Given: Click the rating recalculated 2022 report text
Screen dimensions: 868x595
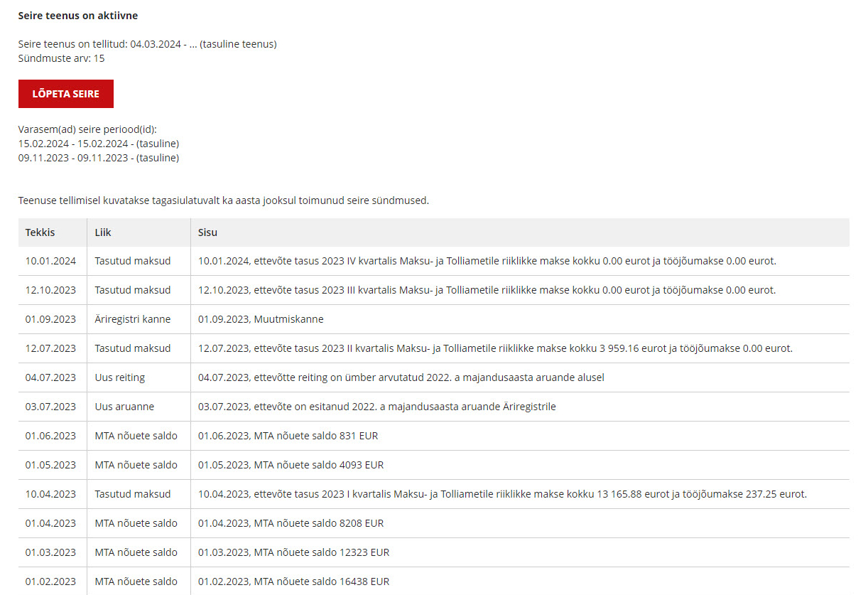Looking at the screenshot, I should (x=401, y=377).
